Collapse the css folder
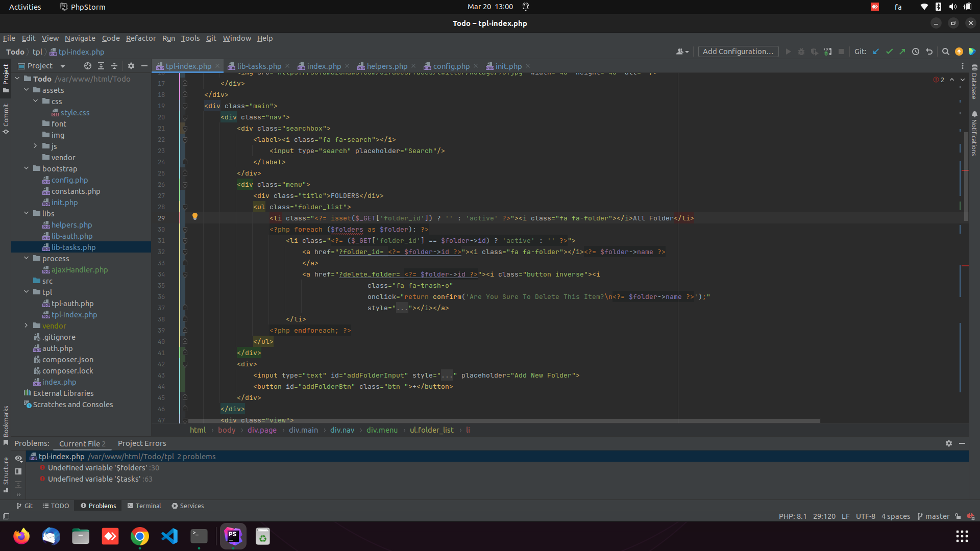The height and width of the screenshot is (551, 980). click(x=36, y=101)
